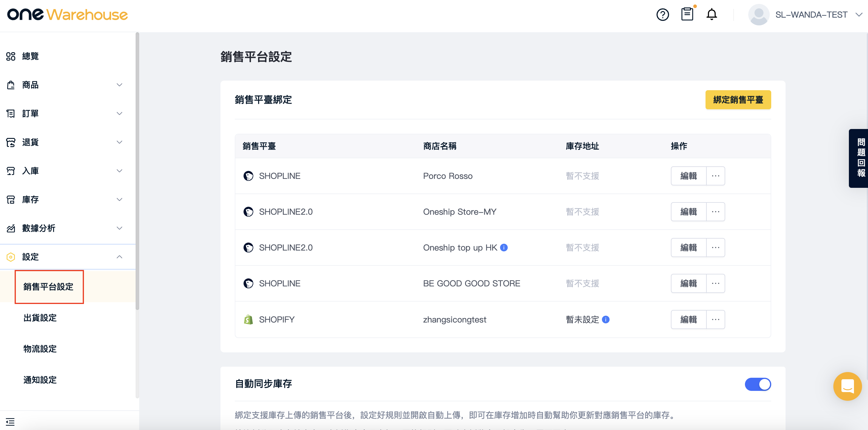This screenshot has width=868, height=430.
Task: Expand the 退貨 menu chevron
Action: pos(119,142)
